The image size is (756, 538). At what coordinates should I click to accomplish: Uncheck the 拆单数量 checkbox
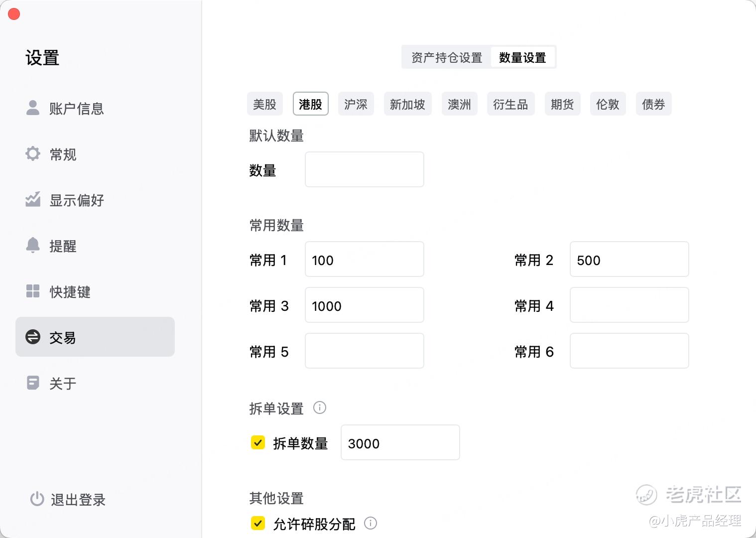tap(258, 442)
